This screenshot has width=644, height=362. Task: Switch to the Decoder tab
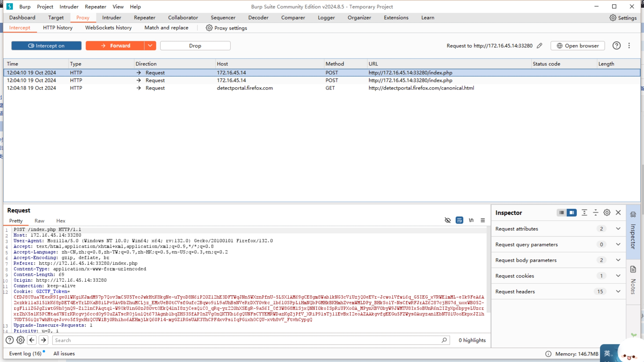258,17
